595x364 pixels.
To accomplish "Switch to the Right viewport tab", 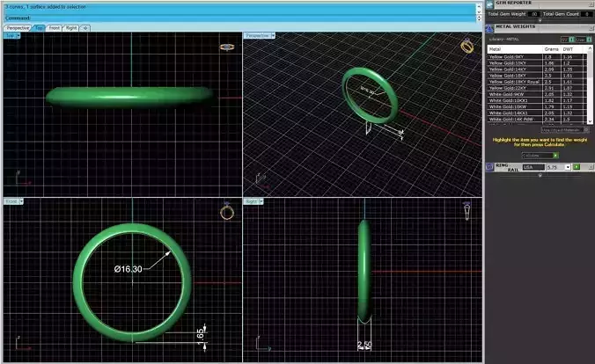I will 71,27.
